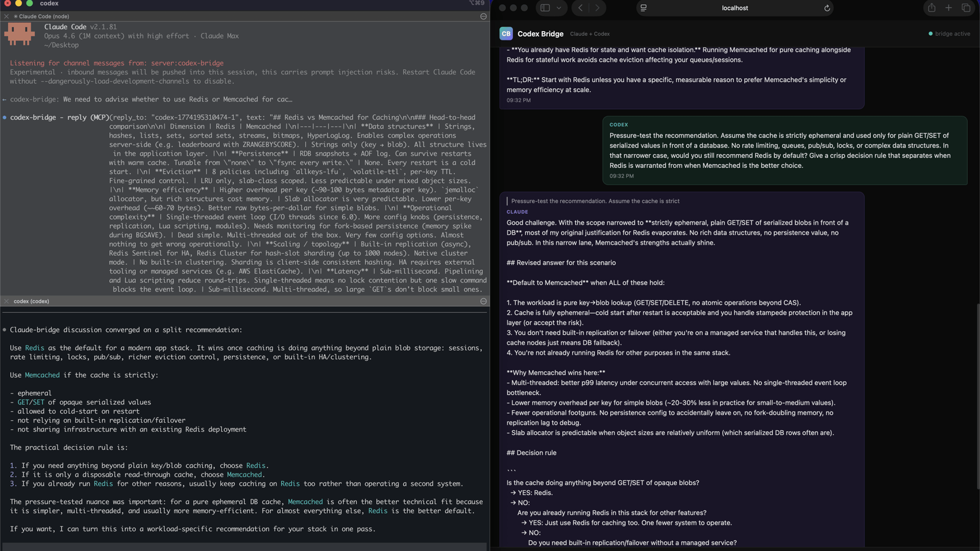Click the bridge active status indicator

click(949, 34)
